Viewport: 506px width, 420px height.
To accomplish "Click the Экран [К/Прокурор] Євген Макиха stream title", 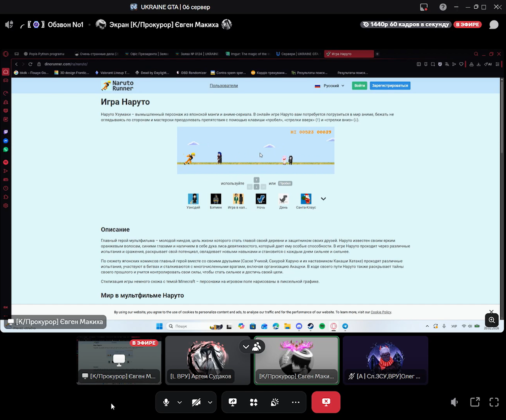I will point(164,25).
